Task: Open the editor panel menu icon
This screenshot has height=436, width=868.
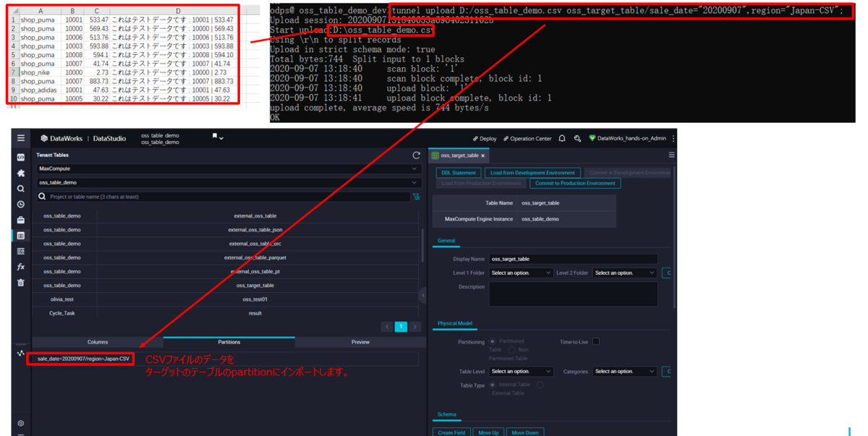Action: click(x=671, y=155)
